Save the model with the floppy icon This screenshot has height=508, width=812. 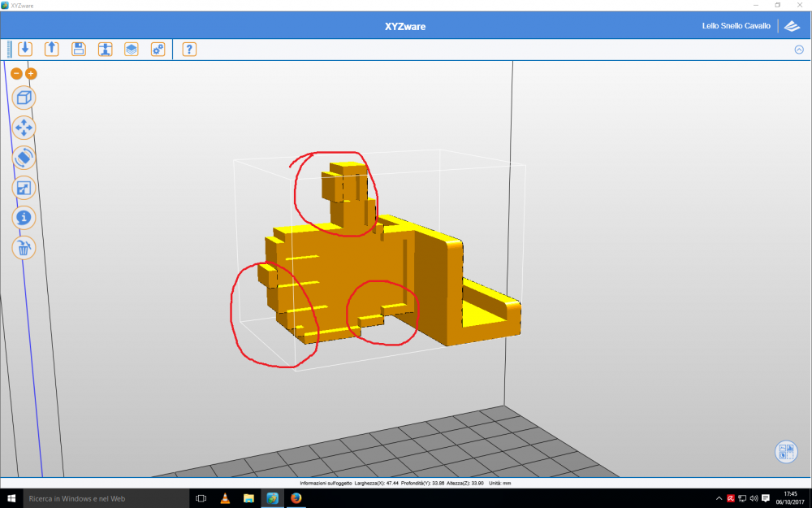click(x=78, y=49)
